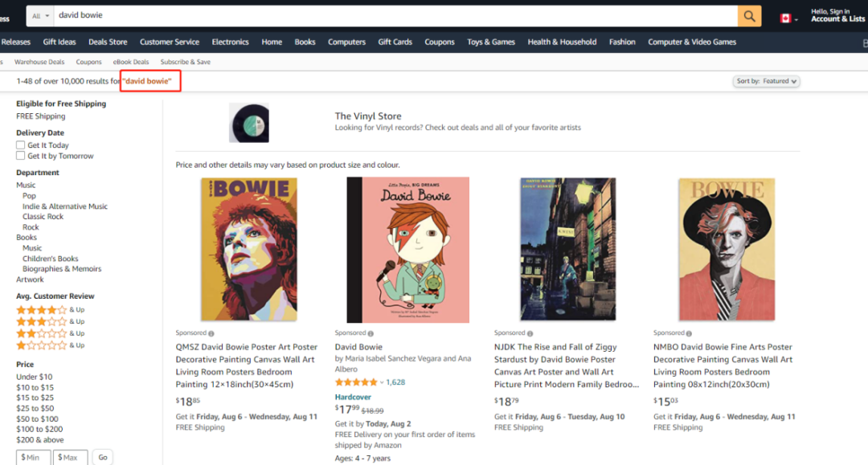This screenshot has width=868, height=465.
Task: Open Coupons in the main navigation bar
Action: pos(440,42)
